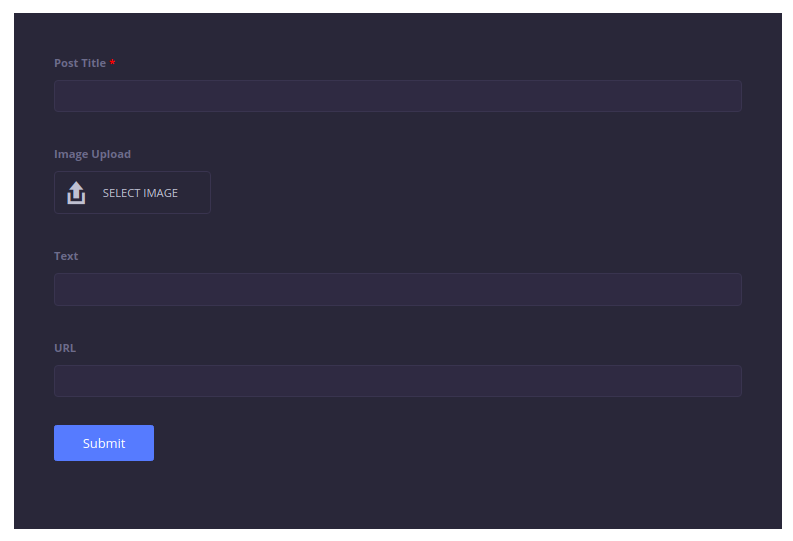Click inside the Text input field
The image size is (793, 541).
398,289
